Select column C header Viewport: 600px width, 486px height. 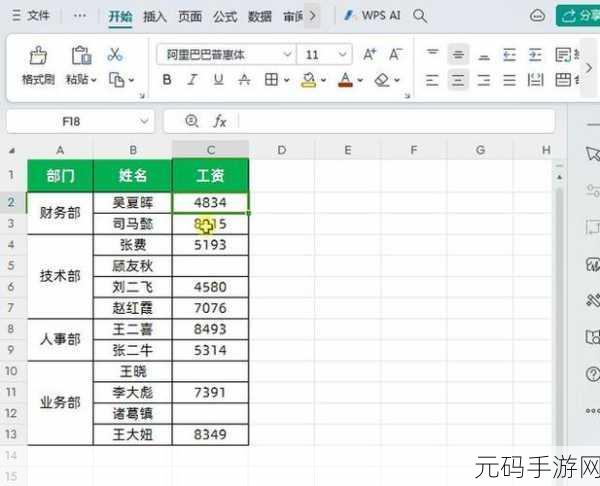click(210, 150)
